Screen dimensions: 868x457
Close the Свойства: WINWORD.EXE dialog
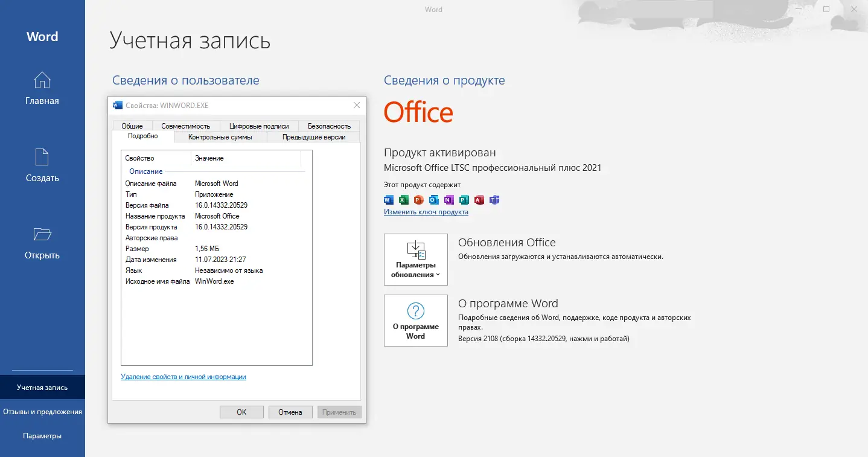356,105
